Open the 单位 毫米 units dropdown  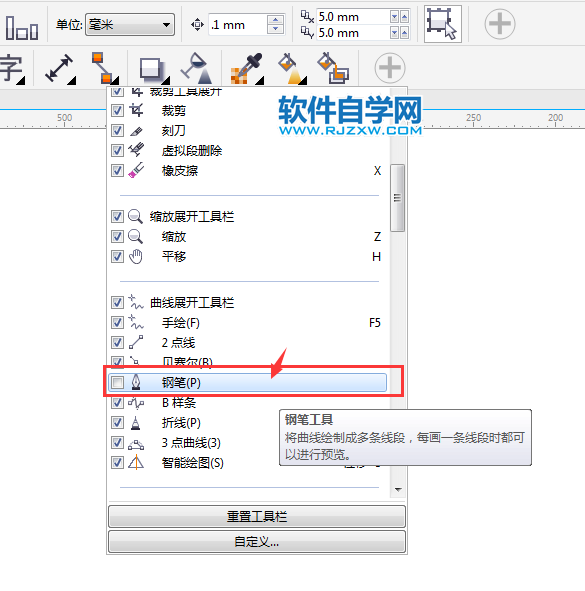coord(130,25)
